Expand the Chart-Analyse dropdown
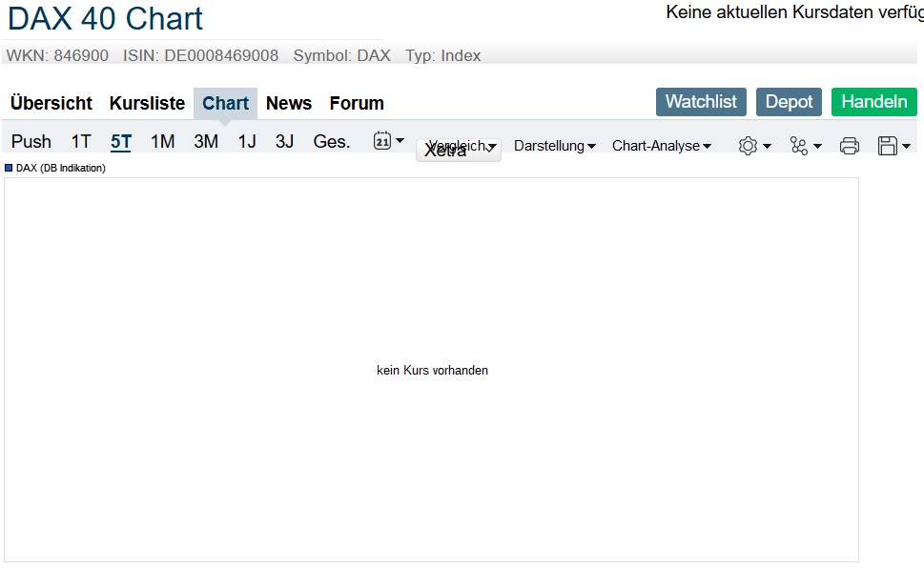This screenshot has width=924, height=569. point(661,146)
